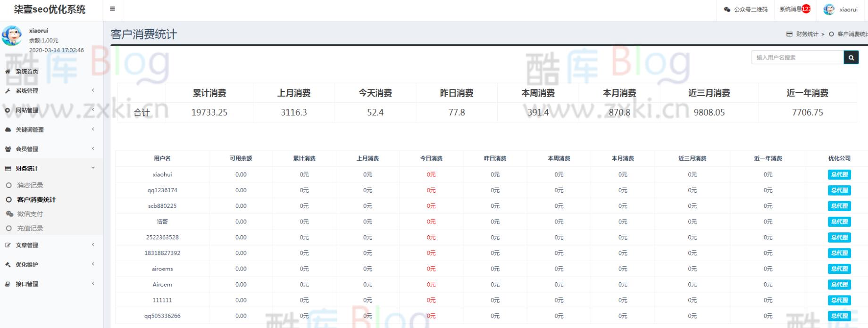Open system messages badge 122

806,9
